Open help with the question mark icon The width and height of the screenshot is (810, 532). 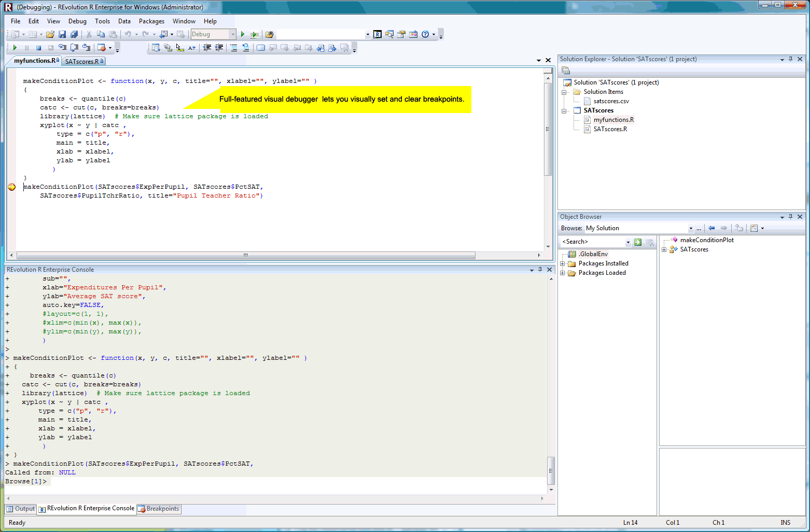click(x=425, y=34)
